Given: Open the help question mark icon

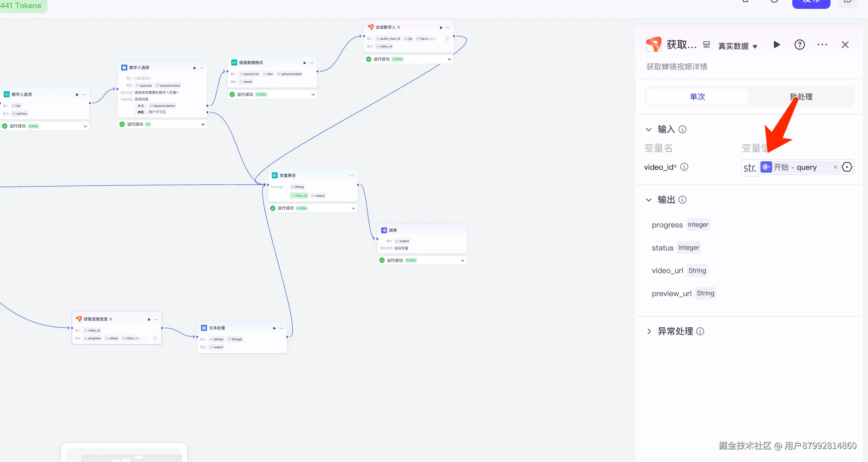Looking at the screenshot, I should coord(799,45).
